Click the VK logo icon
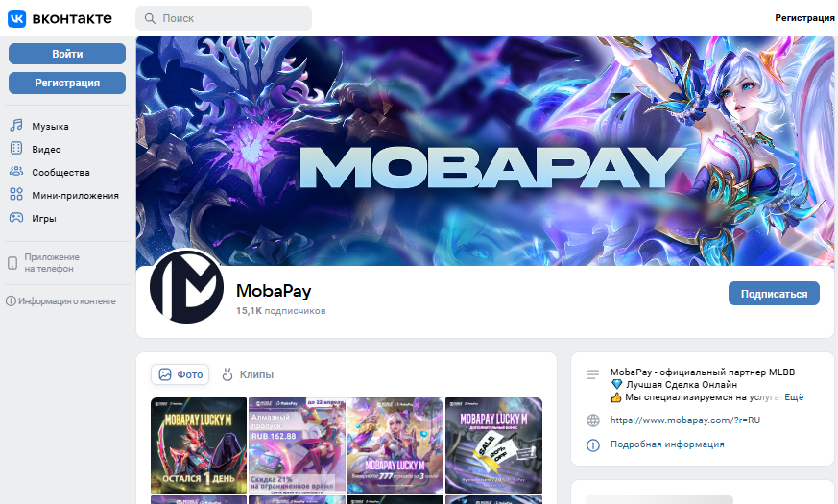Screen dimensions: 838x504 pyautogui.click(x=16, y=18)
